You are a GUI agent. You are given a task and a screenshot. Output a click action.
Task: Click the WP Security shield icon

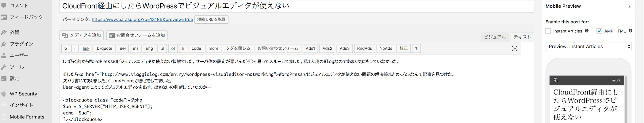point(4,94)
